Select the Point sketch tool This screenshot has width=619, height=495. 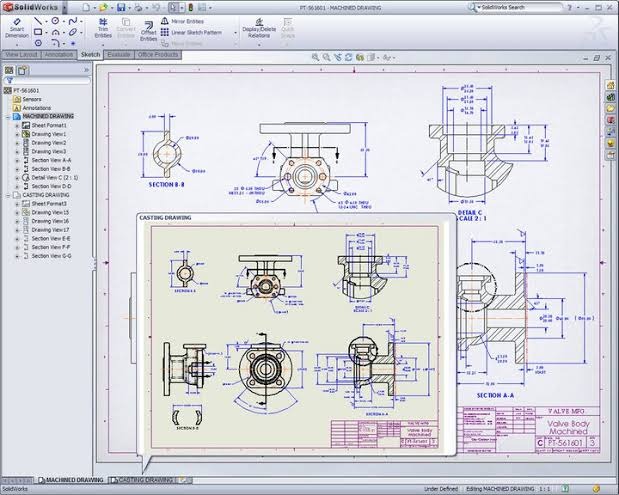click(x=73, y=43)
